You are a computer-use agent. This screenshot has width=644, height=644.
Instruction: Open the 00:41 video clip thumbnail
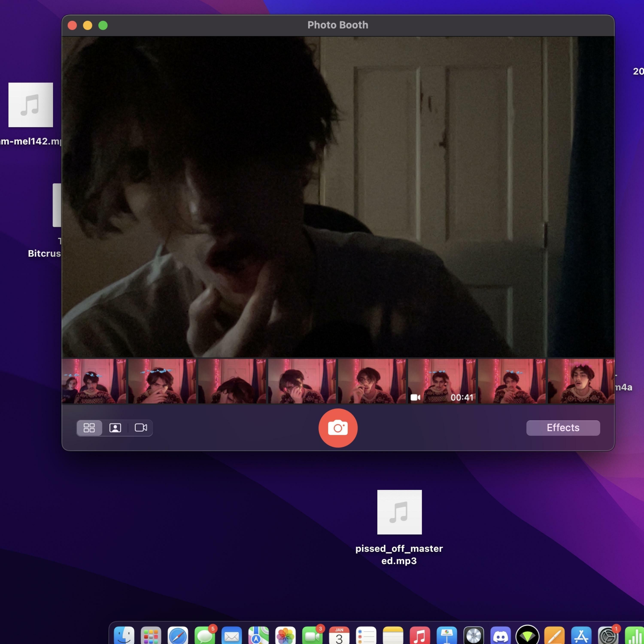click(442, 381)
